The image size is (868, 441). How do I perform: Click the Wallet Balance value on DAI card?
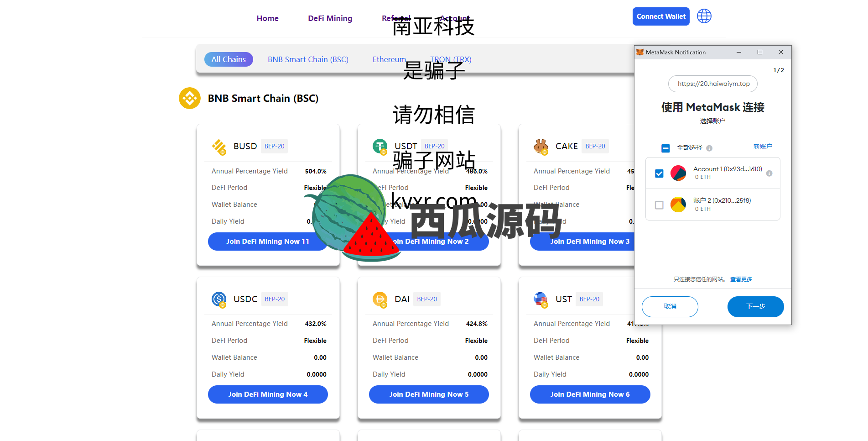[x=481, y=357]
